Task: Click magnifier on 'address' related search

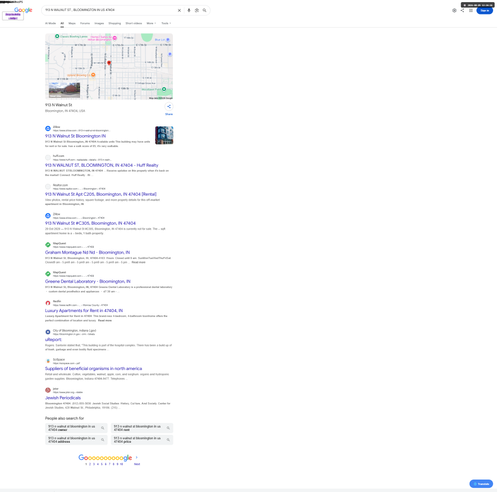Action: pyautogui.click(x=103, y=440)
